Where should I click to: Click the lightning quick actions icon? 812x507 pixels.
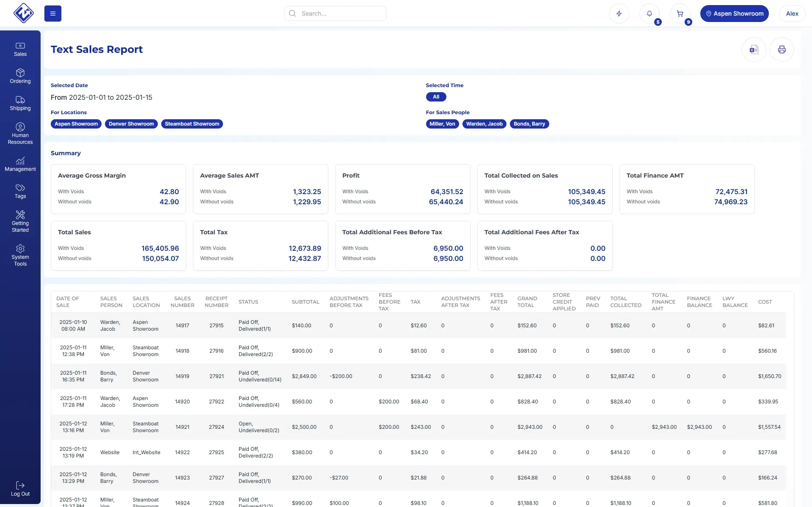pyautogui.click(x=619, y=14)
